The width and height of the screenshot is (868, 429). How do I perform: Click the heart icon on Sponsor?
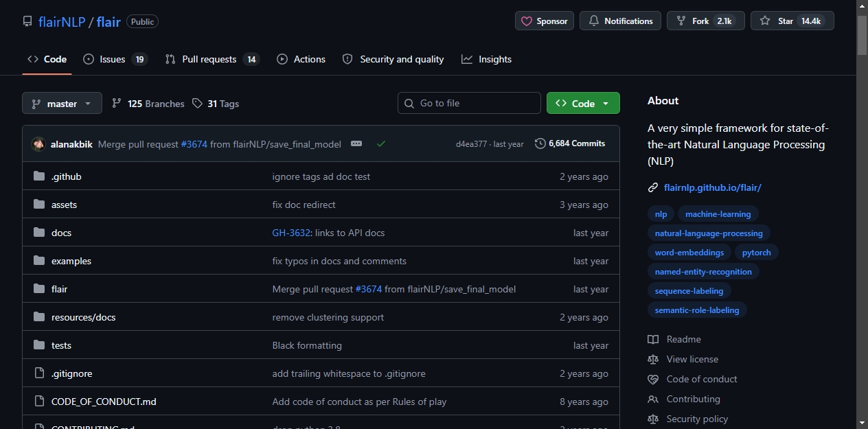(x=527, y=21)
